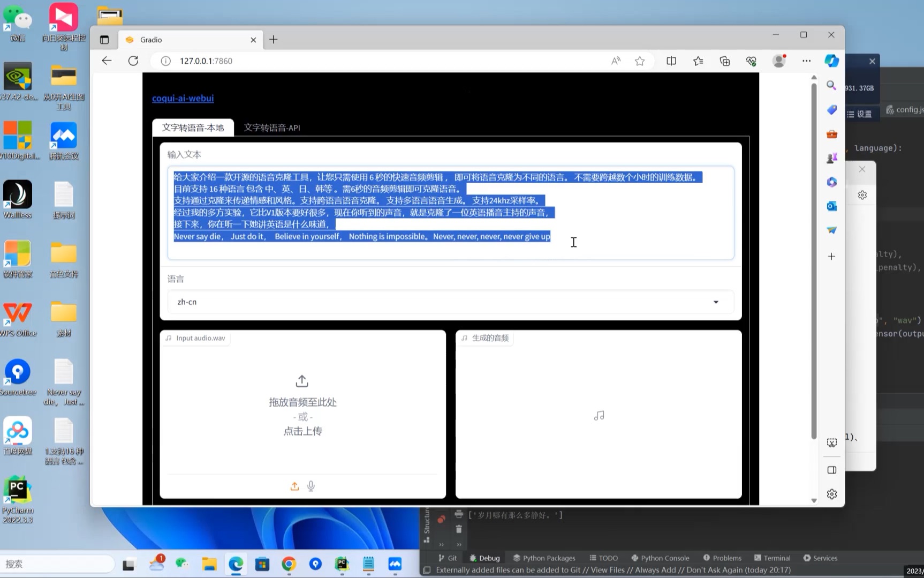The image size is (924, 578).
Task: Click upload icon under Input audio.wav
Action: 294,486
